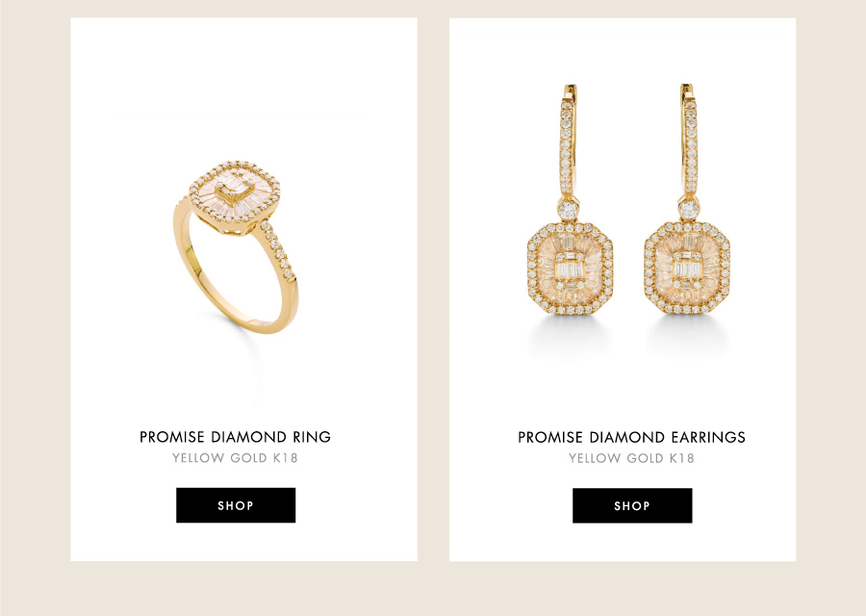The image size is (866, 616).
Task: Click the reflection beneath the left earring
Action: pyautogui.click(x=570, y=336)
